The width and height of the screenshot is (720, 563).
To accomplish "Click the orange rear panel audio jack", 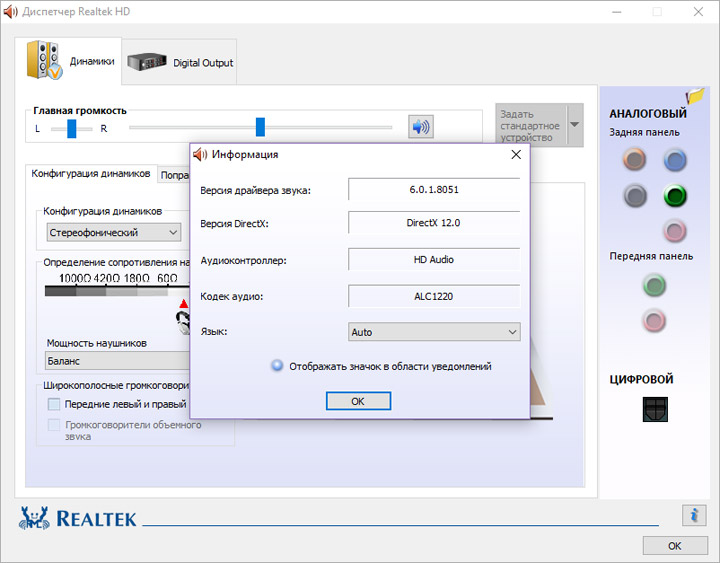I will (635, 160).
